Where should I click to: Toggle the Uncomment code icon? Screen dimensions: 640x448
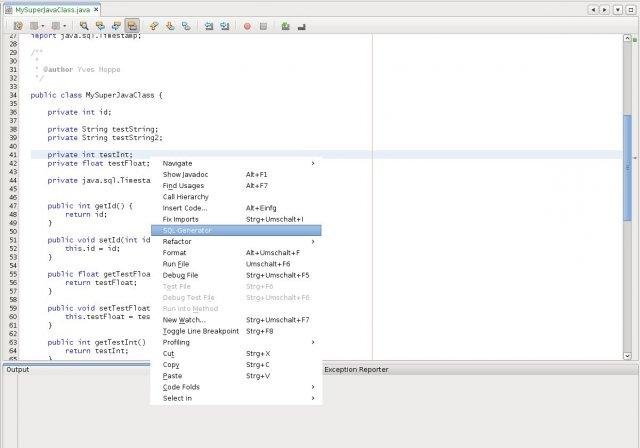(x=302, y=27)
